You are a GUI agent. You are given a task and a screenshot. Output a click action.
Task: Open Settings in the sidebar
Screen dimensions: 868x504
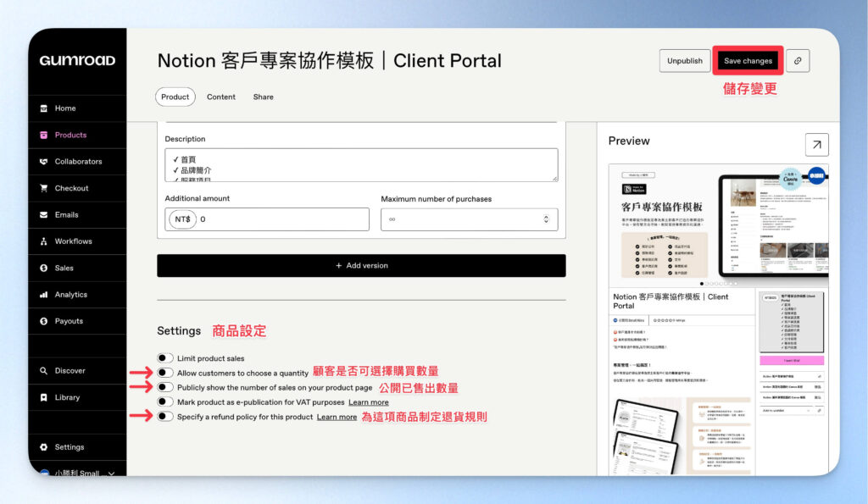click(x=77, y=447)
